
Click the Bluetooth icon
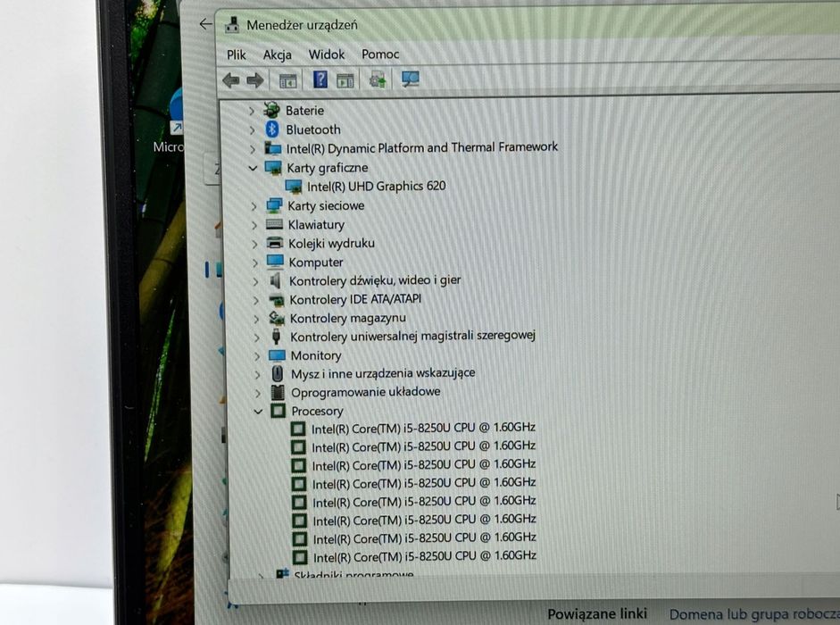(x=272, y=129)
